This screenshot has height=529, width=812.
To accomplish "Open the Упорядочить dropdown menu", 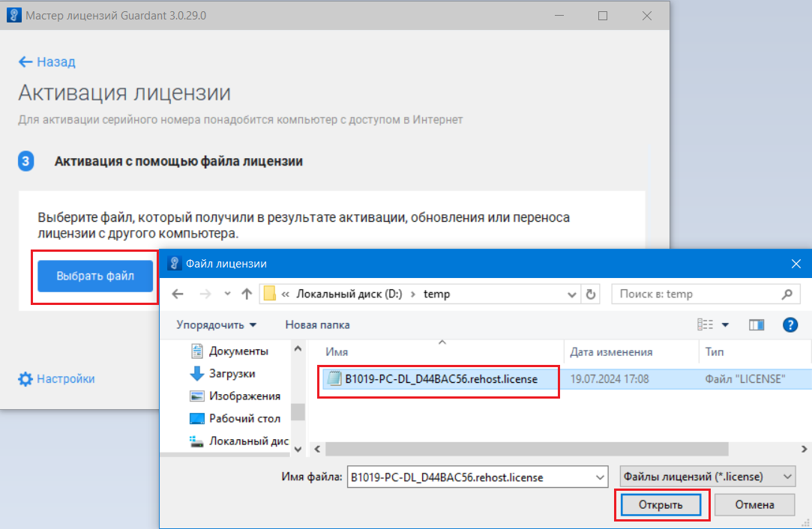I will (x=216, y=324).
